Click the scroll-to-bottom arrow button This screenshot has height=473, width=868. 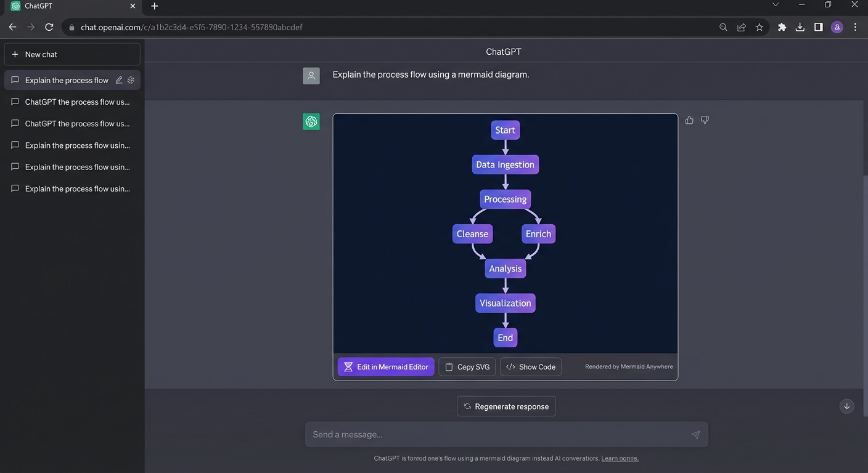[847, 406]
